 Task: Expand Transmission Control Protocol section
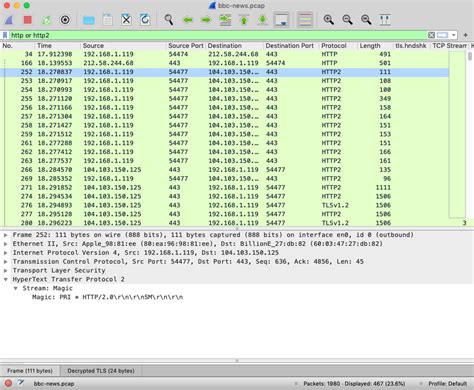[x=6, y=262]
